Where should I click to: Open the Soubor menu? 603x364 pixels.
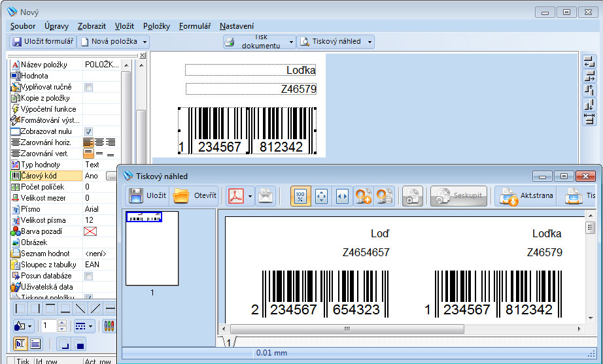(23, 26)
